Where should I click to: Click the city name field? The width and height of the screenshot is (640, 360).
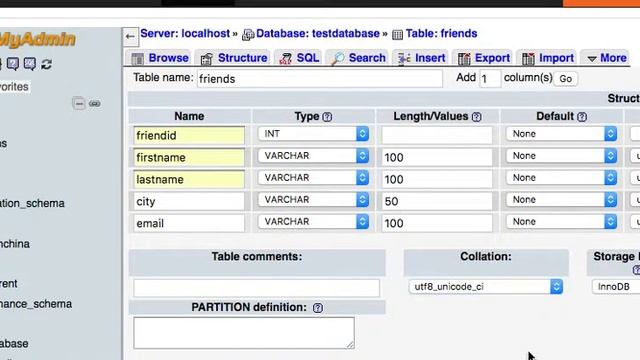(x=189, y=202)
